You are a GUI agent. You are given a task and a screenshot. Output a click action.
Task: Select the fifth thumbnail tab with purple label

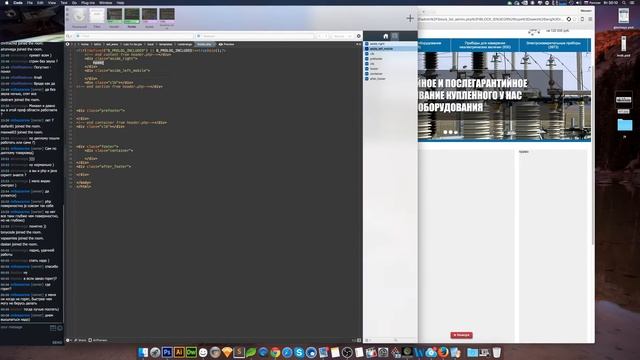click(149, 17)
